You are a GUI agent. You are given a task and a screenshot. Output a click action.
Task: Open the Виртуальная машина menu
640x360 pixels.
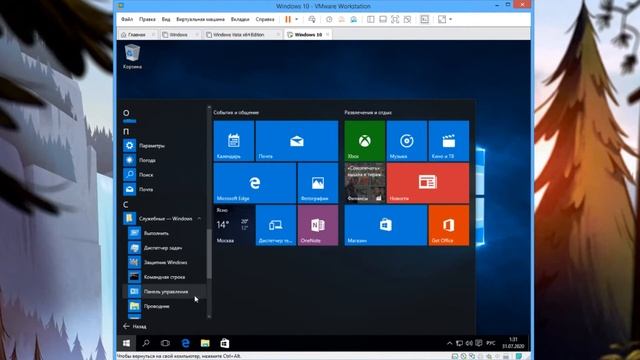[x=200, y=19]
